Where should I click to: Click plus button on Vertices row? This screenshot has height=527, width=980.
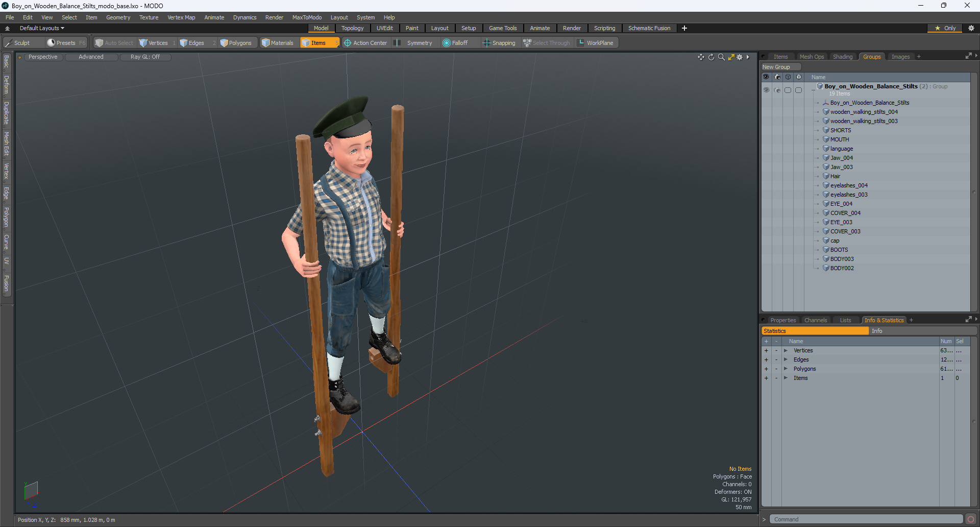pos(766,350)
